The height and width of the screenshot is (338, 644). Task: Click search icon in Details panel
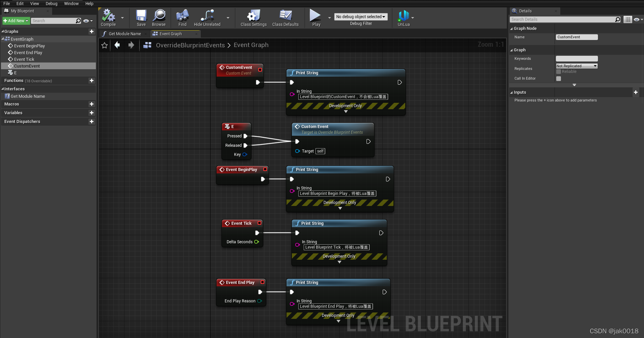618,19
